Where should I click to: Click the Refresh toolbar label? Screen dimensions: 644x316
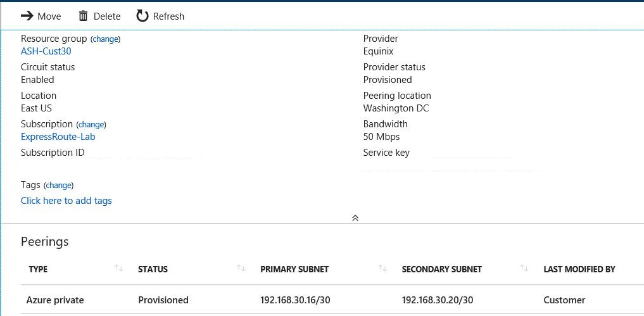pos(169,16)
